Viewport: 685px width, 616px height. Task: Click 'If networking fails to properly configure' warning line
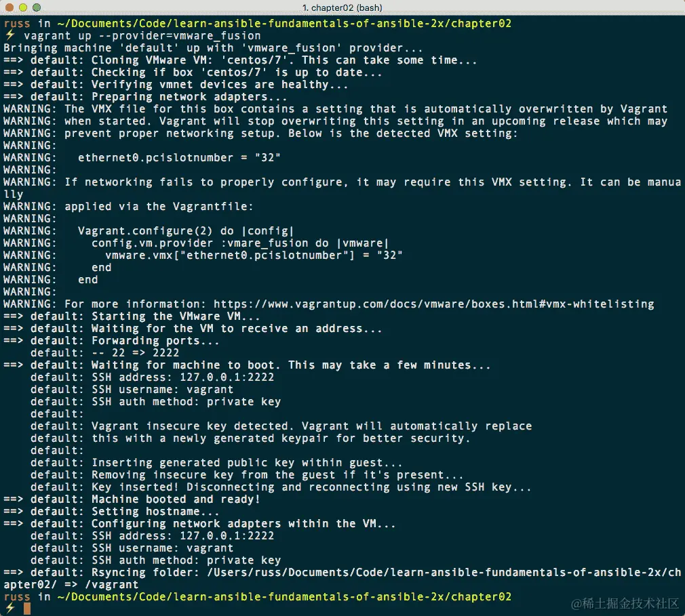point(342,188)
